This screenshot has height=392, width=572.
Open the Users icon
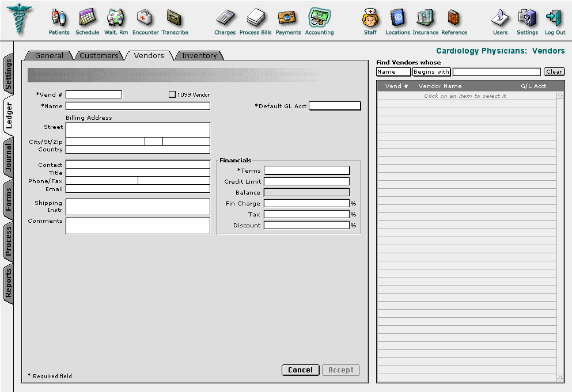click(x=500, y=18)
